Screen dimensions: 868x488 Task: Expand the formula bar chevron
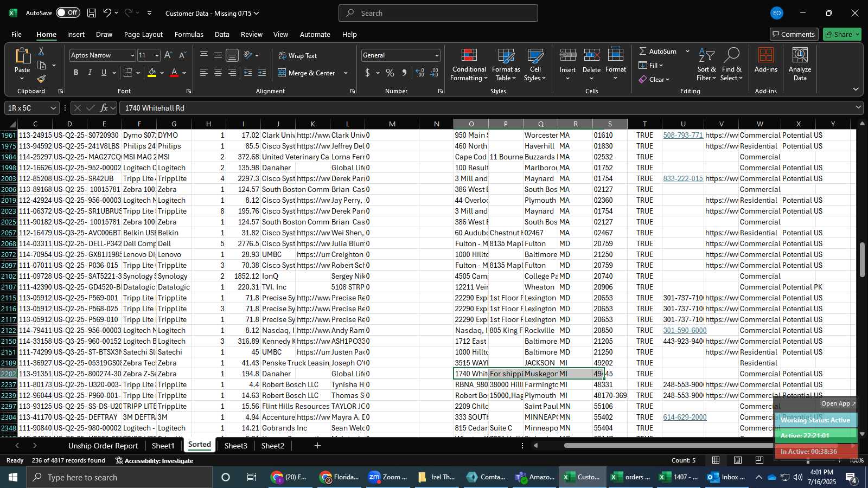[858, 107]
